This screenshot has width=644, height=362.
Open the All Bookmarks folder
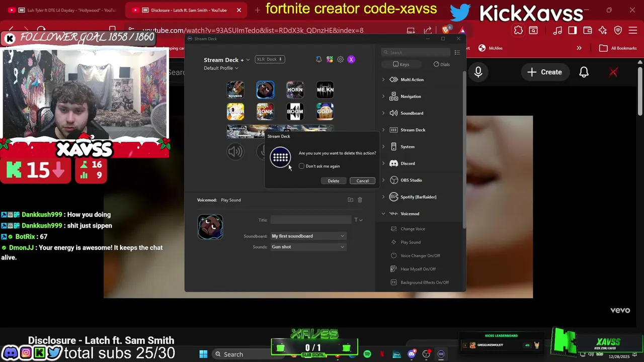(x=618, y=48)
